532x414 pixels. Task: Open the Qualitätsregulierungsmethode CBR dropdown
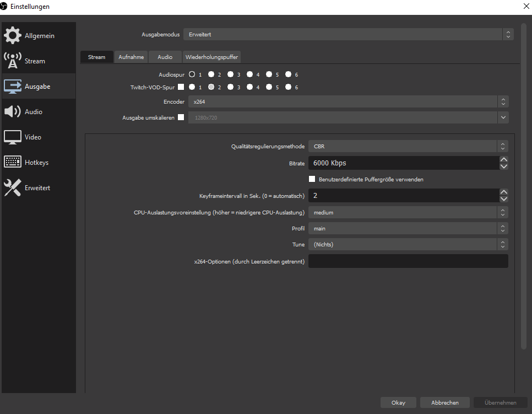tap(408, 147)
